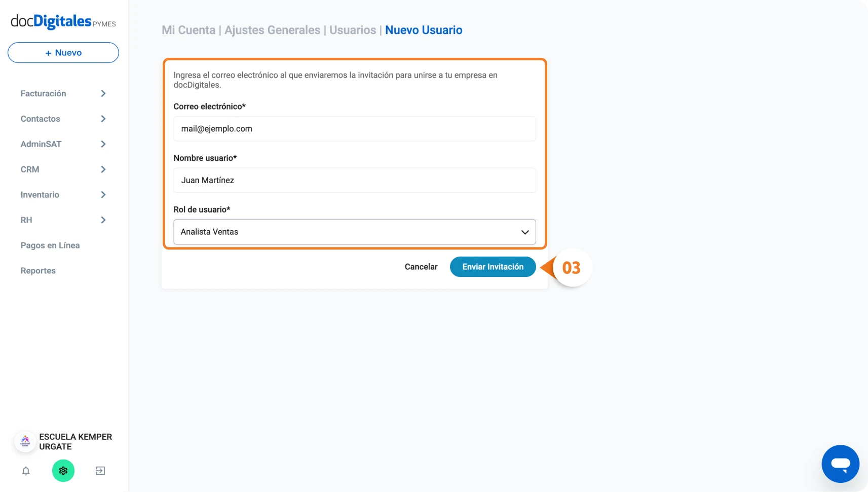Open the Rol de usuario dropdown

point(355,232)
